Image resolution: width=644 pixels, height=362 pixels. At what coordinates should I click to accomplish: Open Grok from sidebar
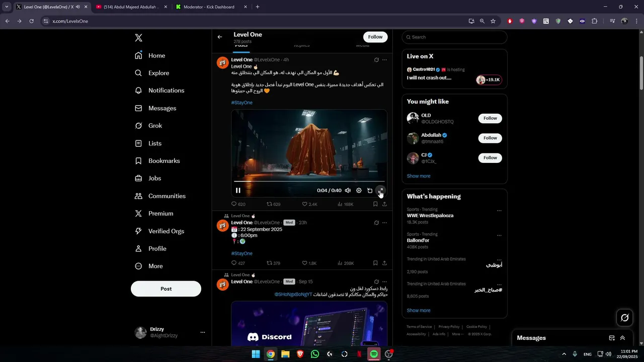point(148,126)
